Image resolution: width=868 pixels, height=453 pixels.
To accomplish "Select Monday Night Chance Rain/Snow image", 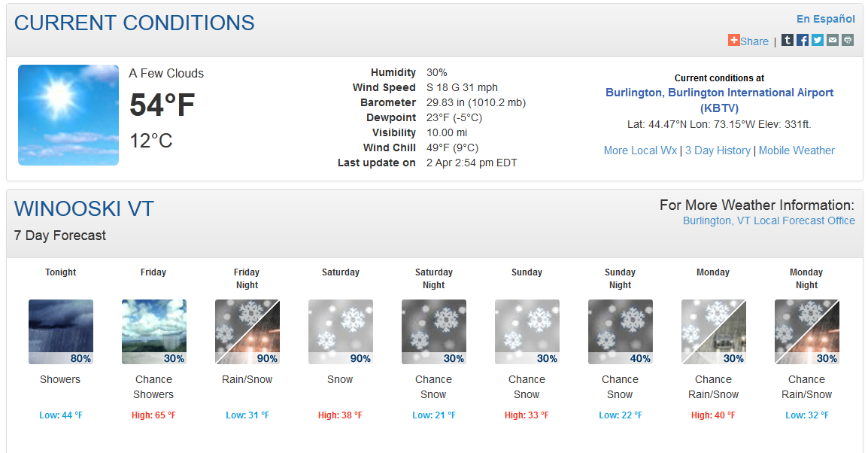I will click(807, 332).
